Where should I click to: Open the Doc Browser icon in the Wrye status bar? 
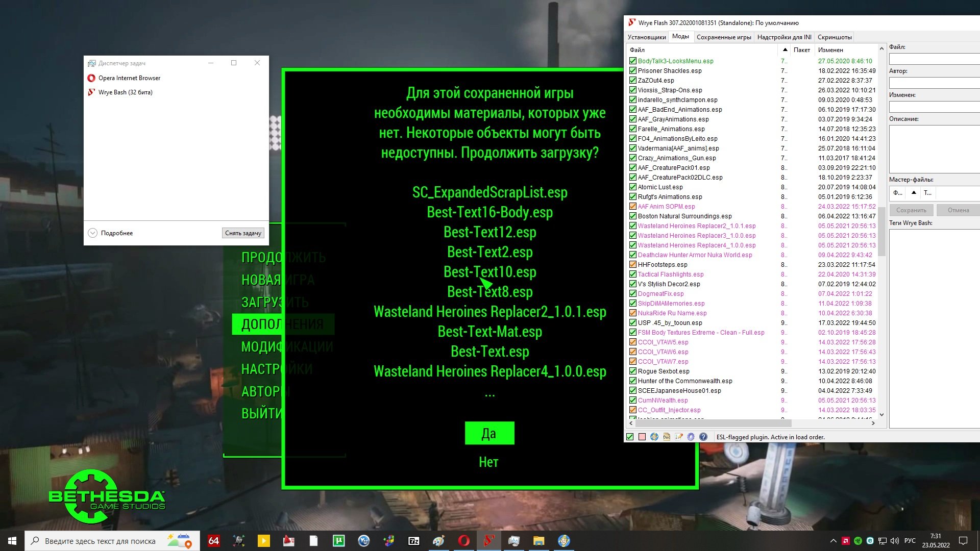(667, 437)
